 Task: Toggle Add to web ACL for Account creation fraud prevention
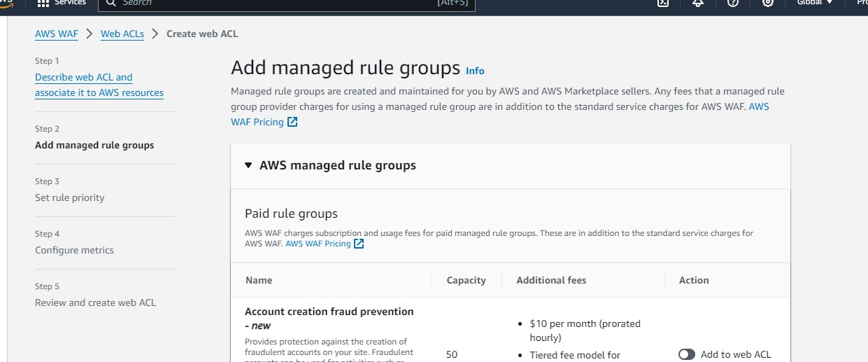point(687,354)
